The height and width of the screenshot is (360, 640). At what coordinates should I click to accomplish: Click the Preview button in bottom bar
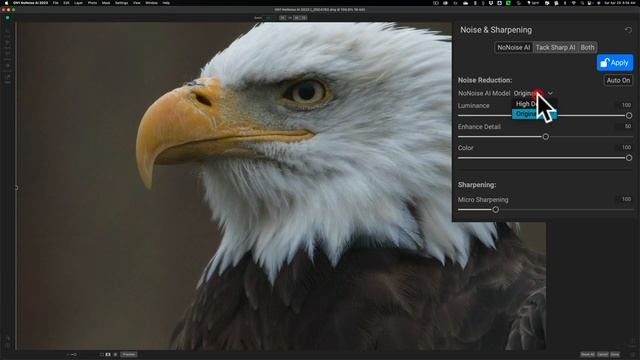pos(129,354)
